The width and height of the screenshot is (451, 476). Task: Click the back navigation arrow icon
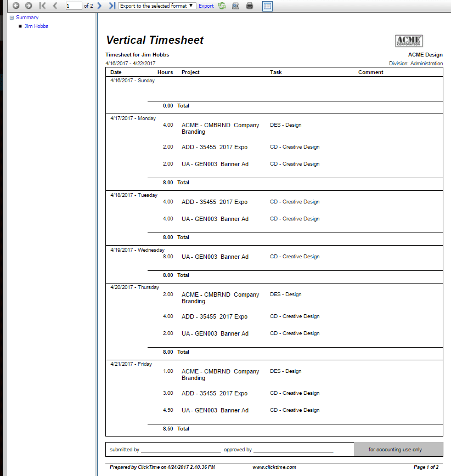16,6
